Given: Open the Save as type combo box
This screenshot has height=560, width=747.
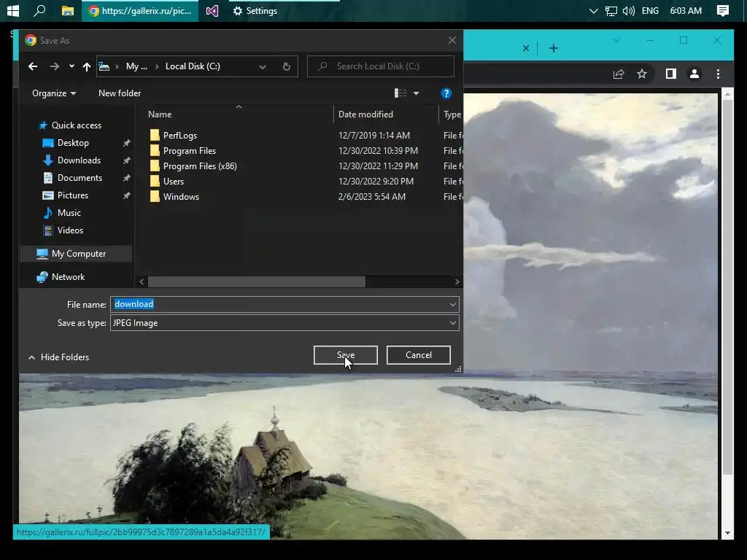Looking at the screenshot, I should coord(285,323).
